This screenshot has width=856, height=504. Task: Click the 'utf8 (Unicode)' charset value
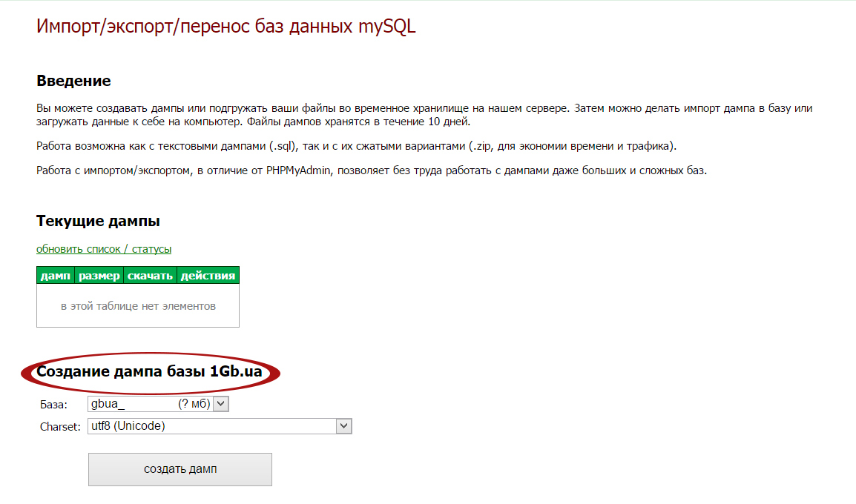click(x=128, y=426)
